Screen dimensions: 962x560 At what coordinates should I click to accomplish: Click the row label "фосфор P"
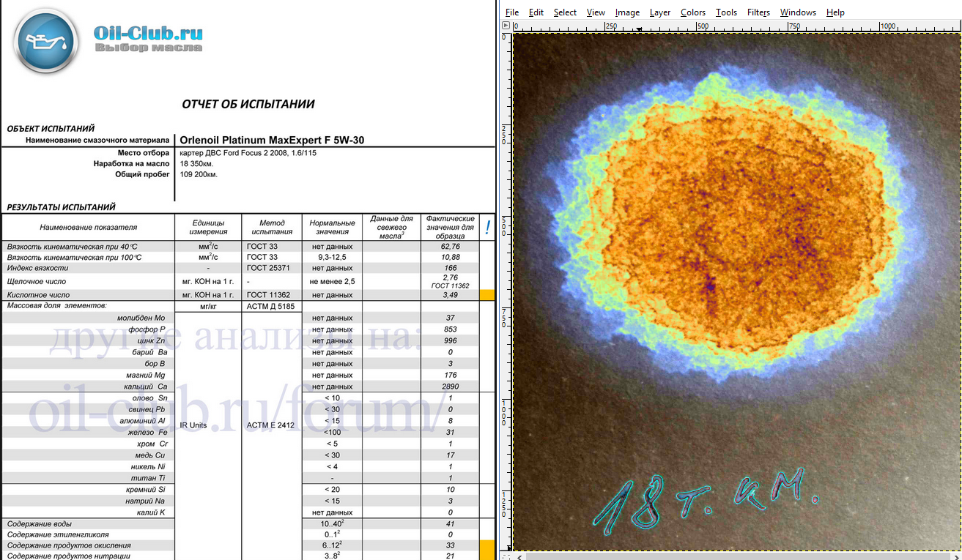pos(147,329)
